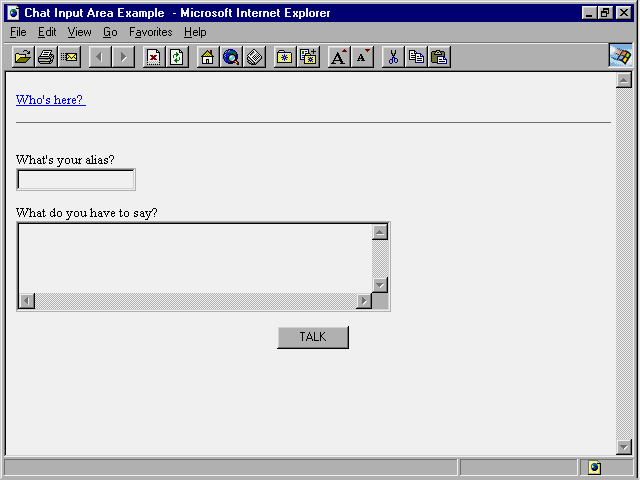Follow the "Who's here?" link

coord(50,100)
